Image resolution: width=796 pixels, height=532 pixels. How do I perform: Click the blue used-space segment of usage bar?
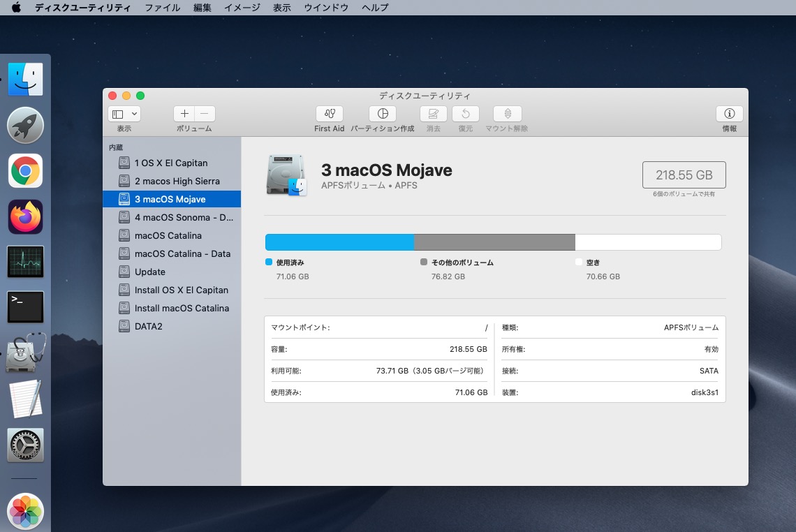coord(339,242)
